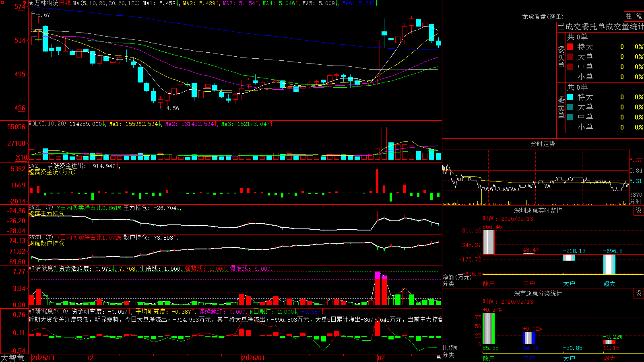Click 散户 label in 深市超赢分类统计 chart
This screenshot has width=644, height=362.
(489, 358)
